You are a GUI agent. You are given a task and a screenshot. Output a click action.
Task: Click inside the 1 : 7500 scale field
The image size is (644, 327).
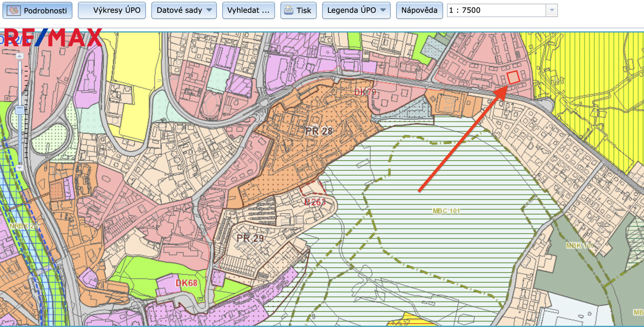tap(496, 10)
